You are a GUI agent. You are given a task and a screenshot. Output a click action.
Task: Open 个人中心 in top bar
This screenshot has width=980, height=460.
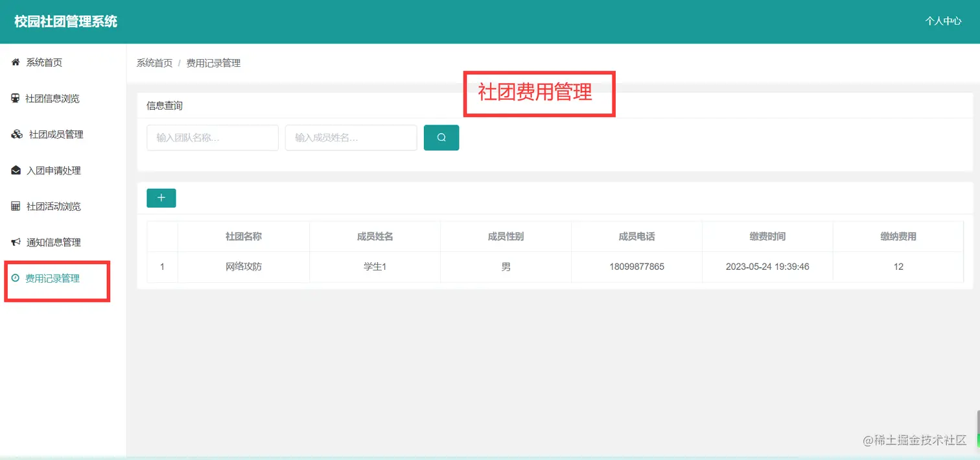click(943, 21)
